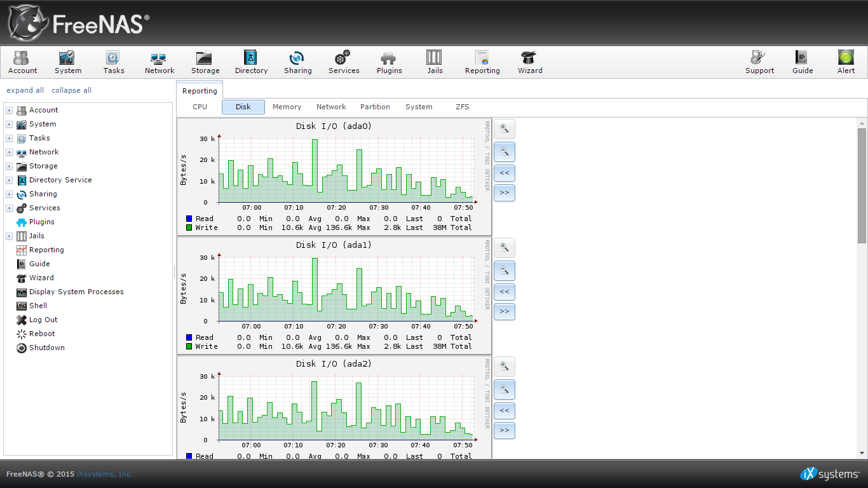Shift ada0 graph back with <<

(505, 173)
